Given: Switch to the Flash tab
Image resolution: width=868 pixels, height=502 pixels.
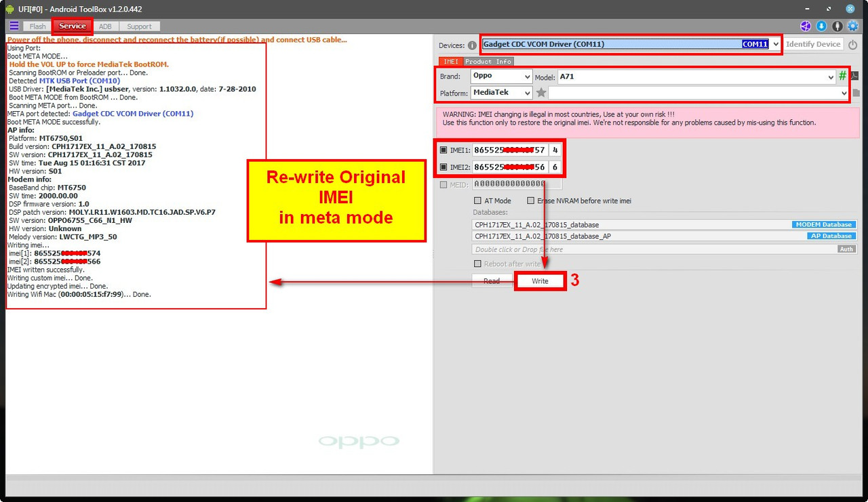Looking at the screenshot, I should click(x=38, y=26).
